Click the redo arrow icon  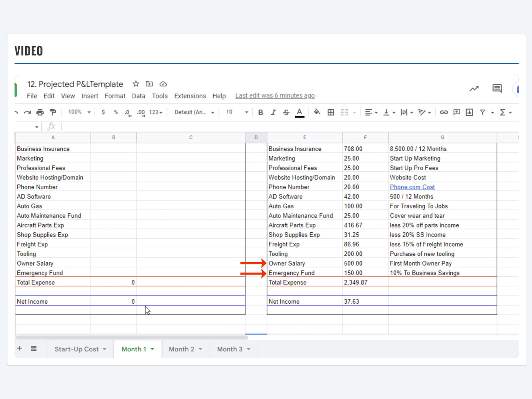pos(27,112)
